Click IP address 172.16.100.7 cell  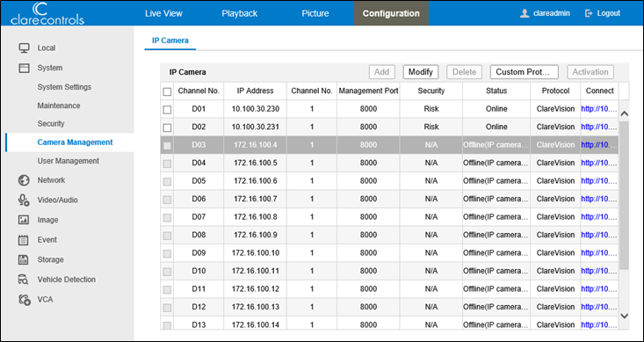pos(256,199)
